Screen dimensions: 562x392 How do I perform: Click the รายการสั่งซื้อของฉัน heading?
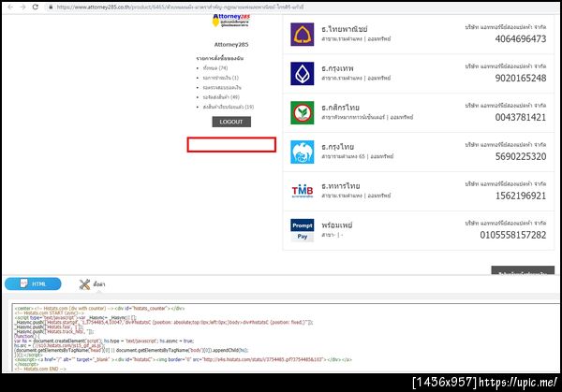[x=220, y=58]
